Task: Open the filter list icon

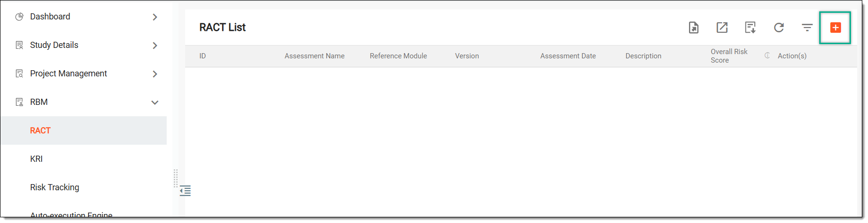Action: click(x=807, y=28)
